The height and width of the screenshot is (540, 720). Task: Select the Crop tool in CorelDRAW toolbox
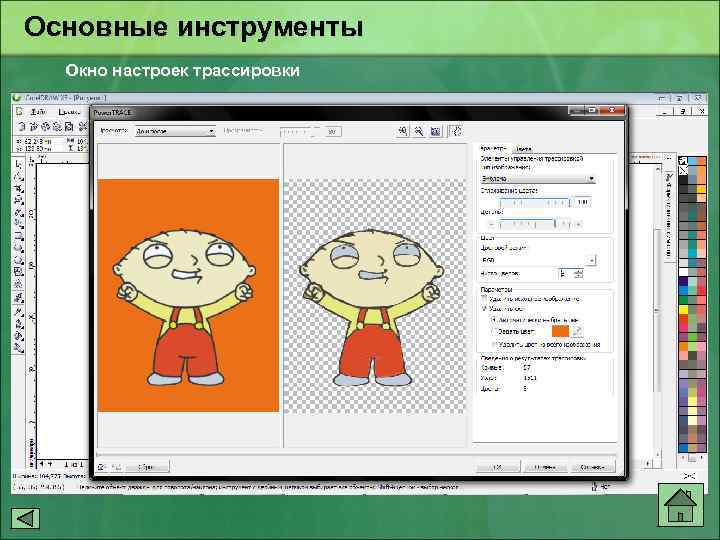[x=18, y=188]
